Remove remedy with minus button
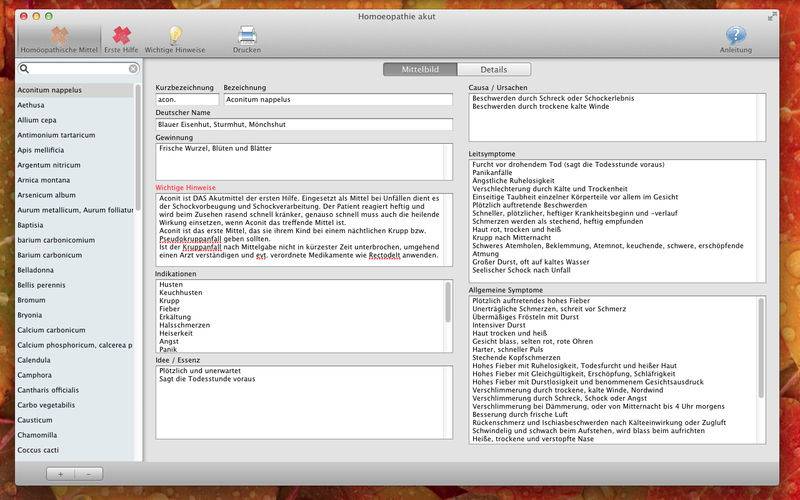 click(89, 474)
